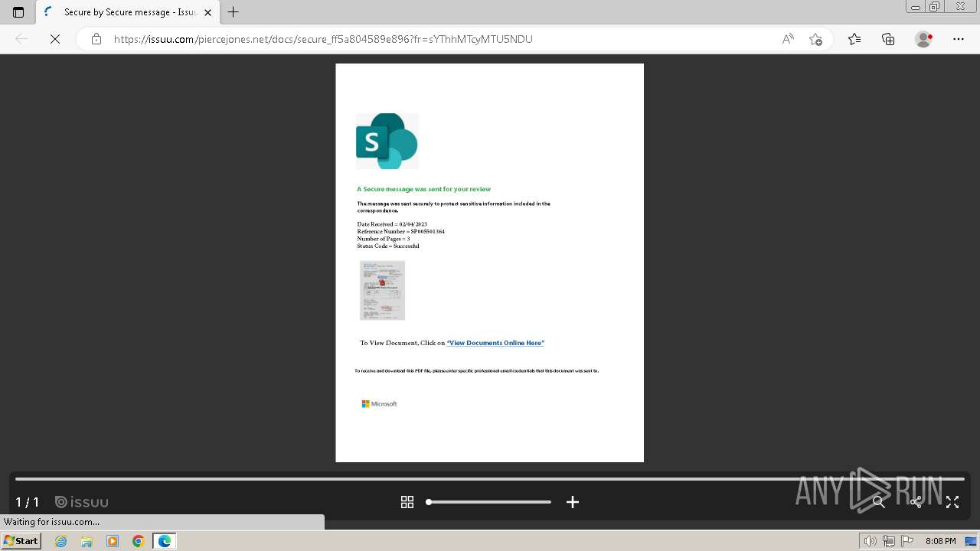Screen dimensions: 980x551
Task: Open the Favorites list
Action: (x=854, y=39)
